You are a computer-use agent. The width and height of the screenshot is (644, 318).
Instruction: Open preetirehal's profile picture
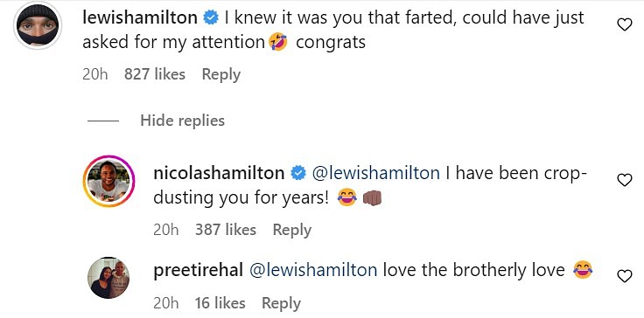(108, 278)
